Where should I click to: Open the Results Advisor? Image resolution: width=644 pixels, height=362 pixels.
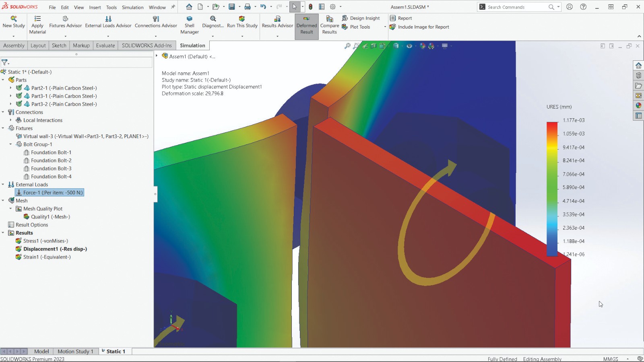[277, 19]
